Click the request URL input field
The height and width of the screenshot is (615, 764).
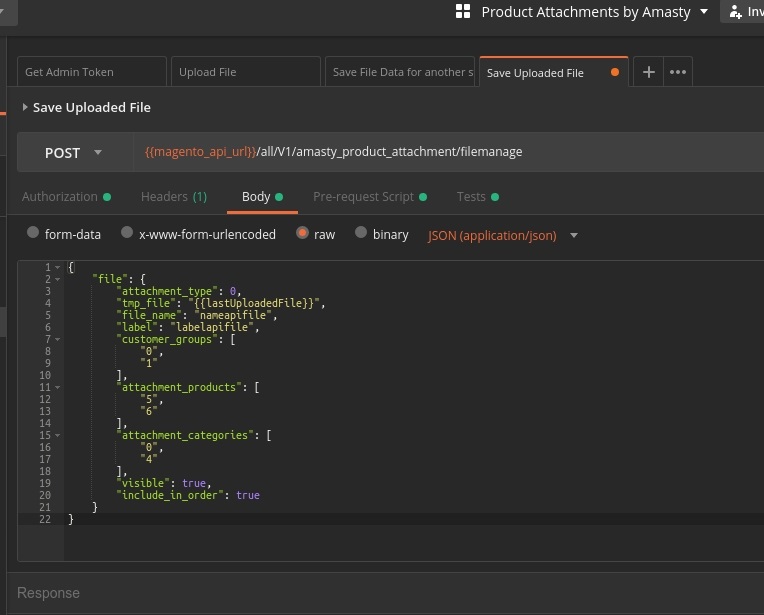coord(440,152)
